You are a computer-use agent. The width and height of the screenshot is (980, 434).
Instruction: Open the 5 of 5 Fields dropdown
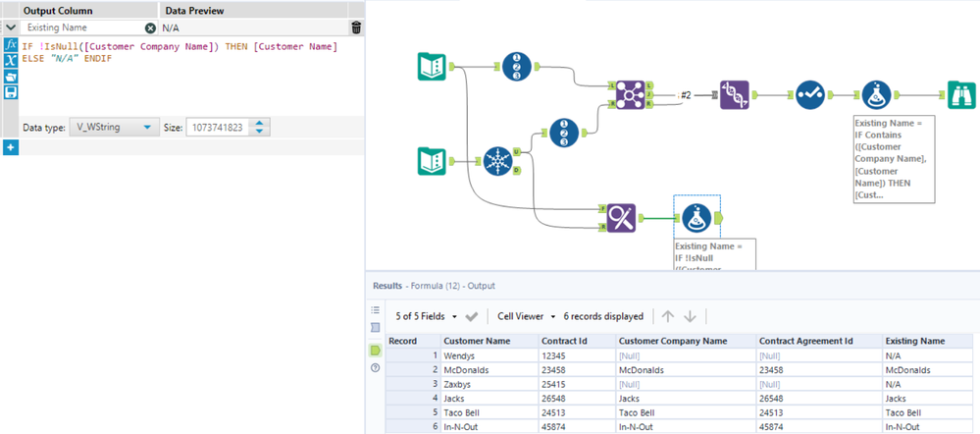point(427,316)
